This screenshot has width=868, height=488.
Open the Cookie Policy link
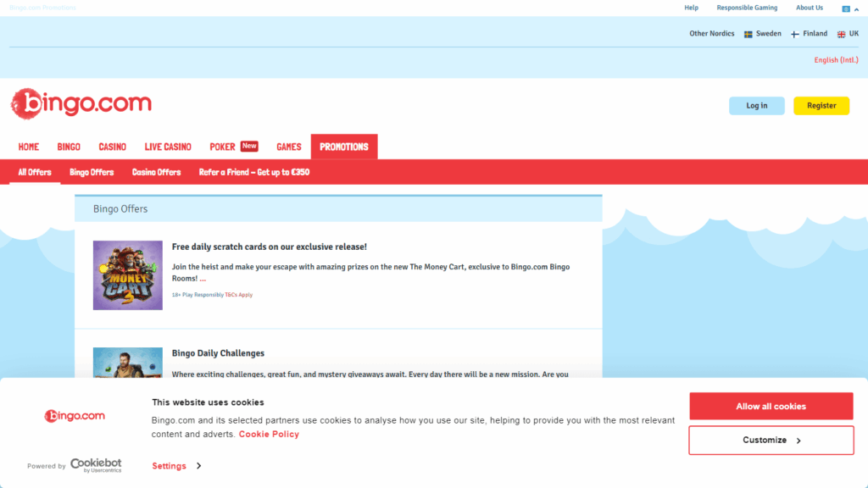(x=269, y=435)
